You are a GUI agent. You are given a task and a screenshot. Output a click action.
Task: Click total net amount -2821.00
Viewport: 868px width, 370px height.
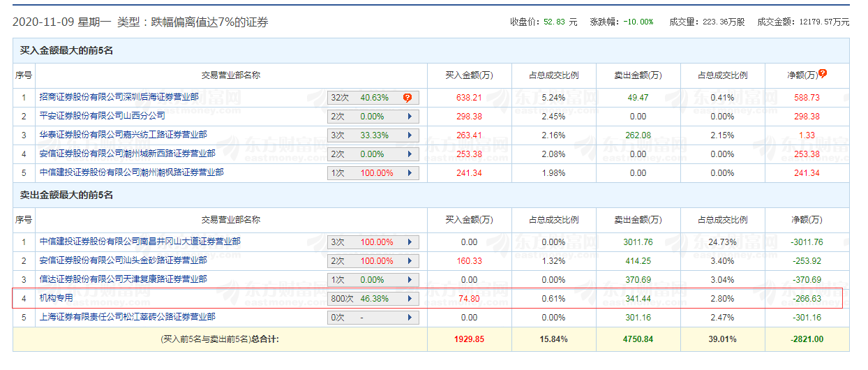tap(807, 339)
